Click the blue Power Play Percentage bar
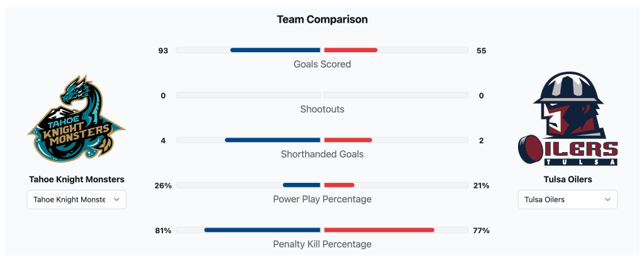This screenshot has height=264, width=644. [302, 185]
